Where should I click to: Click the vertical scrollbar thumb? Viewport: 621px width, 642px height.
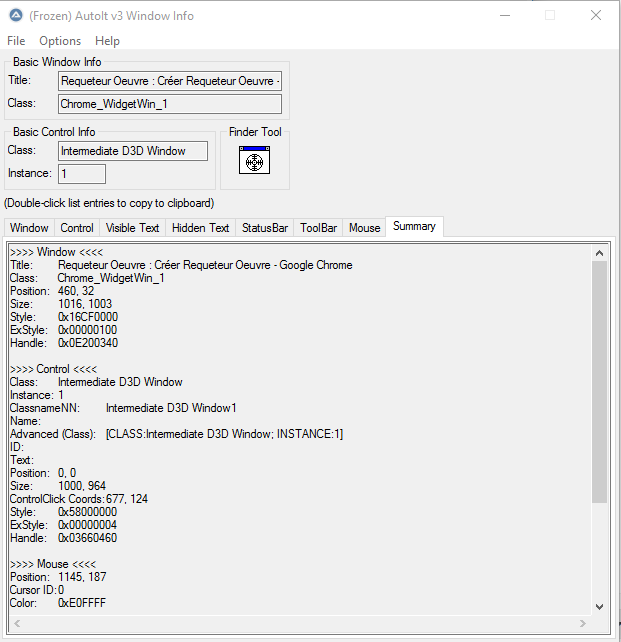click(x=599, y=382)
